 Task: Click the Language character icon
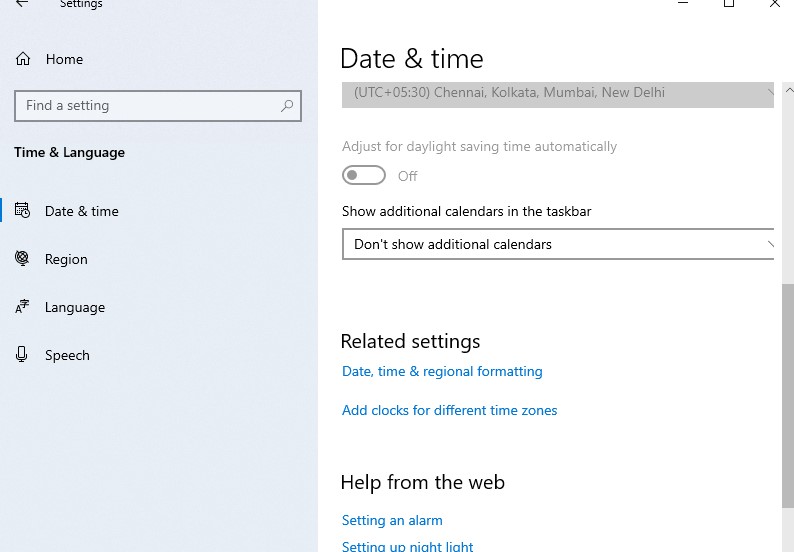click(x=22, y=306)
